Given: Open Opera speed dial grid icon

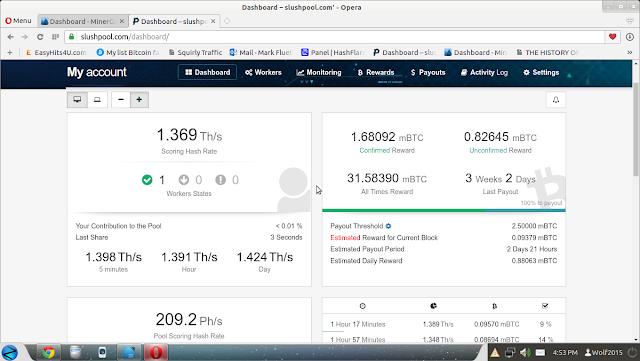Looking at the screenshot, I should click(55, 37).
